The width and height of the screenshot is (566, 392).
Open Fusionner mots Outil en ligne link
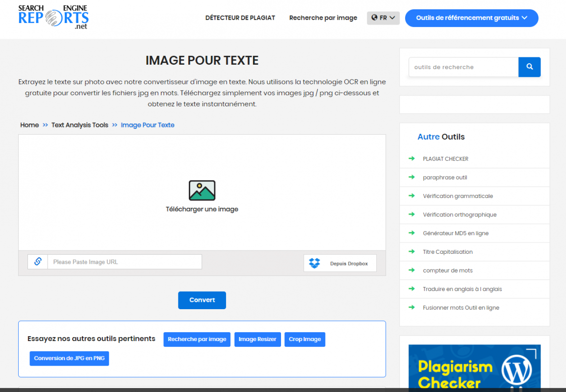461,308
